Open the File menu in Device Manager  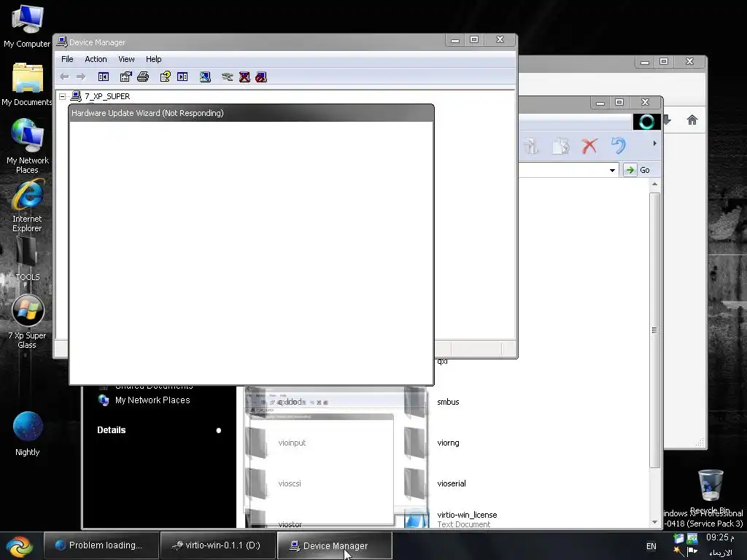[67, 59]
